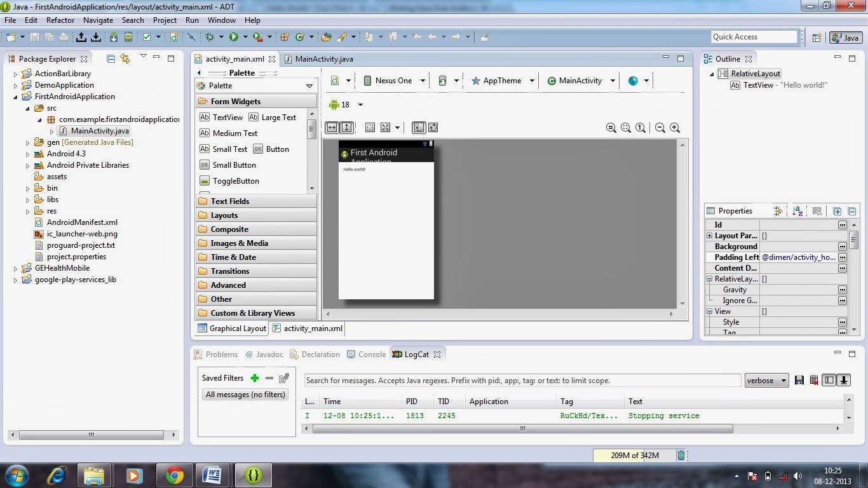Open the Refactor menu
Image resolution: width=868 pixels, height=488 pixels.
pyautogui.click(x=60, y=20)
